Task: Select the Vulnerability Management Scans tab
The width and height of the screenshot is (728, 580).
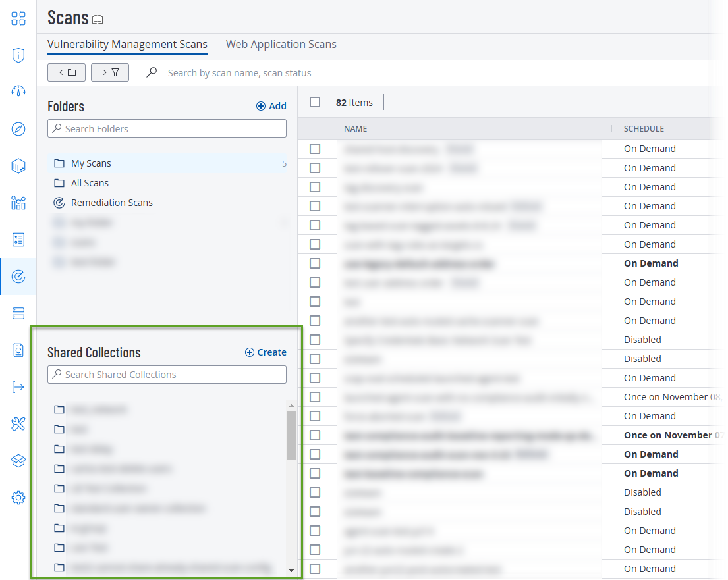Action: click(127, 45)
